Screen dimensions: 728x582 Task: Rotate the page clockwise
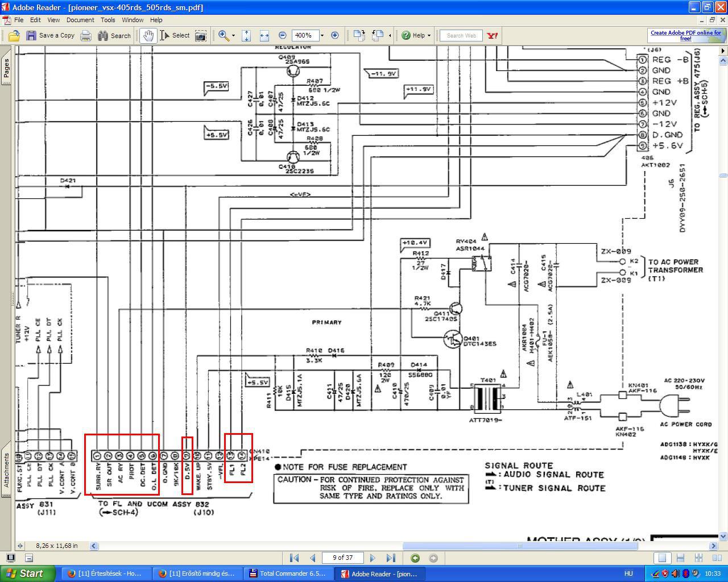359,35
